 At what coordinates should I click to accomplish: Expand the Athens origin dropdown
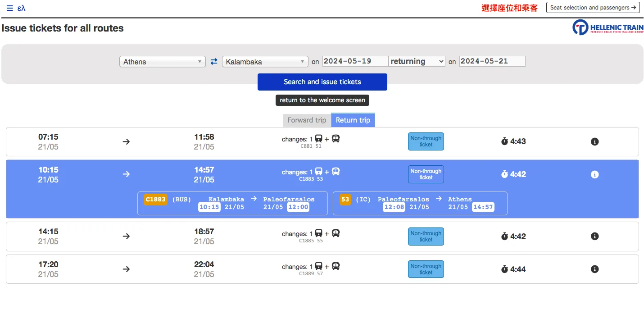(x=162, y=62)
